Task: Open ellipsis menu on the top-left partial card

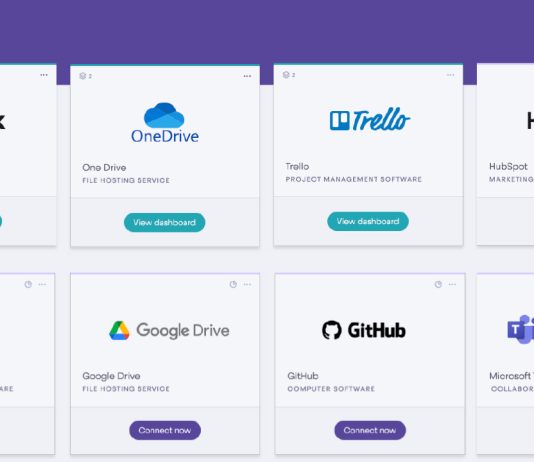Action: pyautogui.click(x=44, y=75)
